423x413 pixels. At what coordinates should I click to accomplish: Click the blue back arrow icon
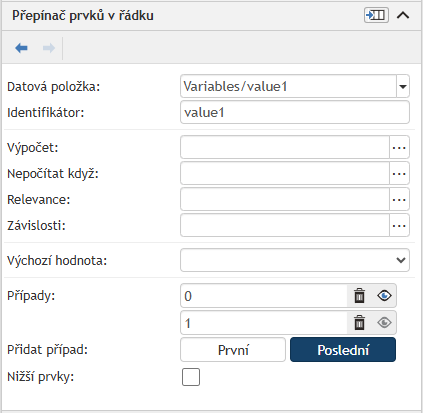(x=21, y=48)
